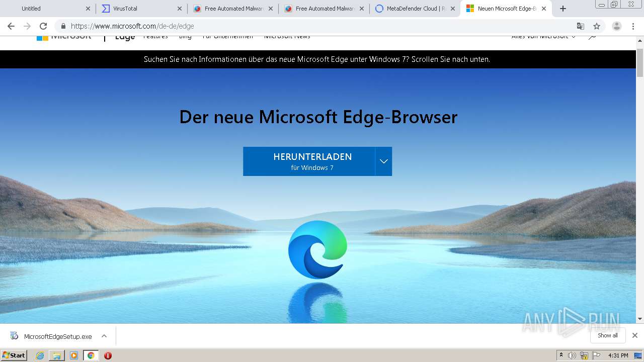Expand the download platform dropdown arrow
Image resolution: width=644 pixels, height=362 pixels.
tap(384, 161)
